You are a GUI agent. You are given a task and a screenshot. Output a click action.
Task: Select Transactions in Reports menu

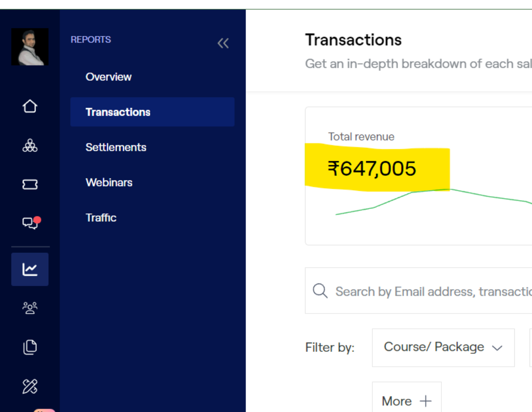tap(118, 112)
